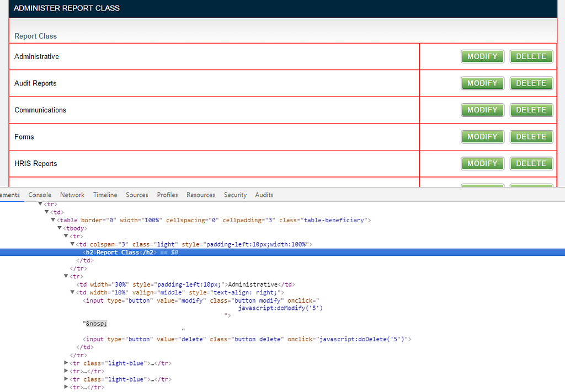Open the Profiles tab
This screenshot has width=565, height=392.
coord(167,195)
